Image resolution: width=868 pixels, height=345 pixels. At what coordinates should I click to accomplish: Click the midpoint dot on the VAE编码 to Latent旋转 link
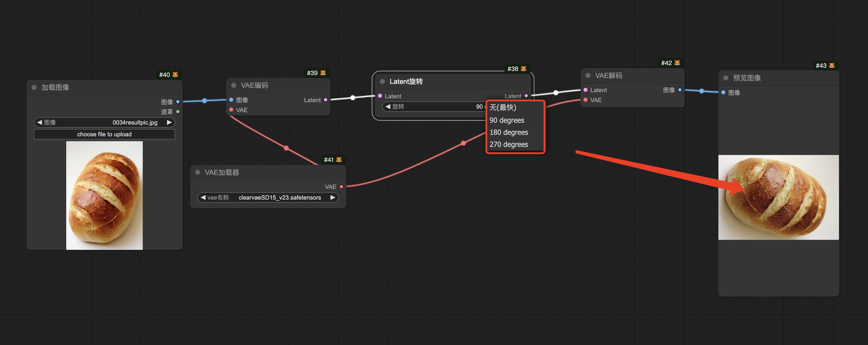click(x=352, y=98)
